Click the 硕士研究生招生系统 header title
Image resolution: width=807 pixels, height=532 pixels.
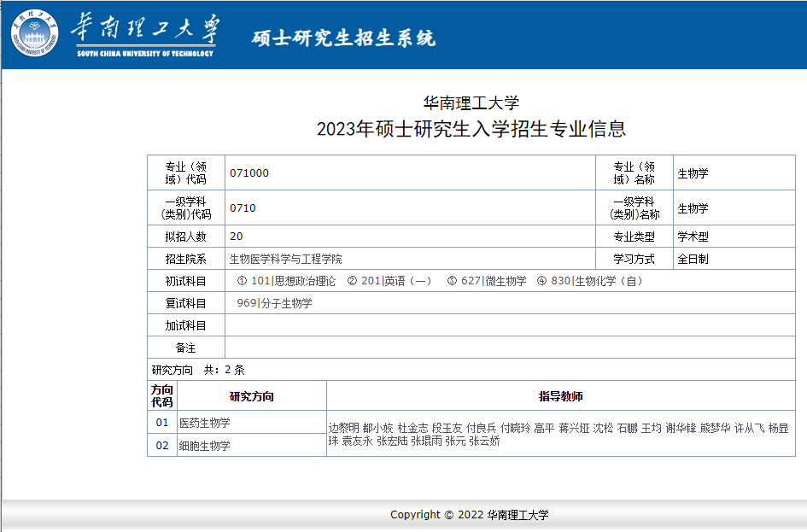343,38
